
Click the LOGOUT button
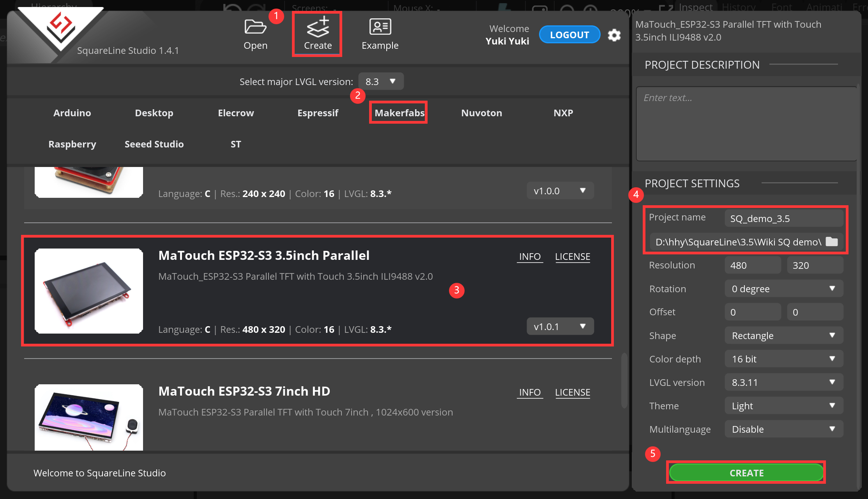coord(569,35)
